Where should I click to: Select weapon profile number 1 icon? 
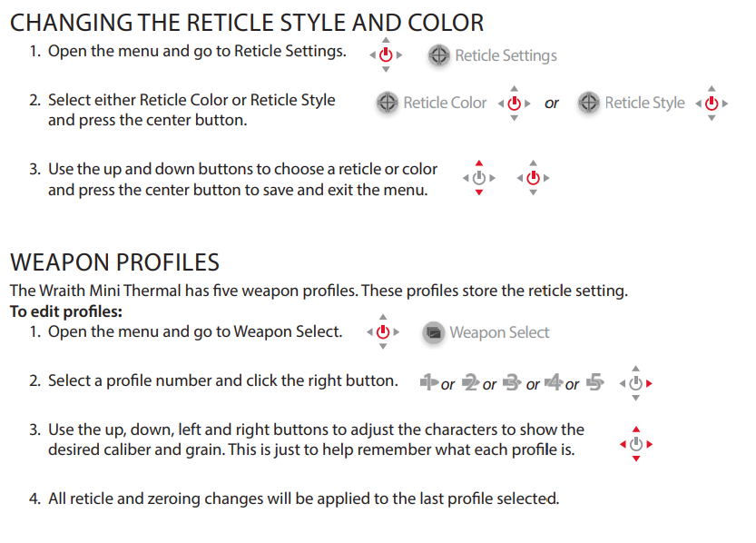[x=428, y=382]
